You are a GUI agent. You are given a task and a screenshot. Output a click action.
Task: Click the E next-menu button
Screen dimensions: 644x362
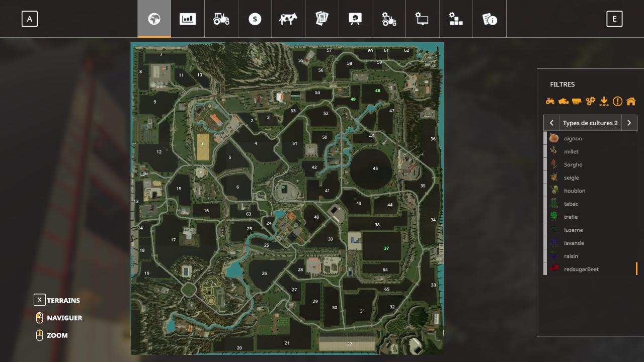point(614,19)
